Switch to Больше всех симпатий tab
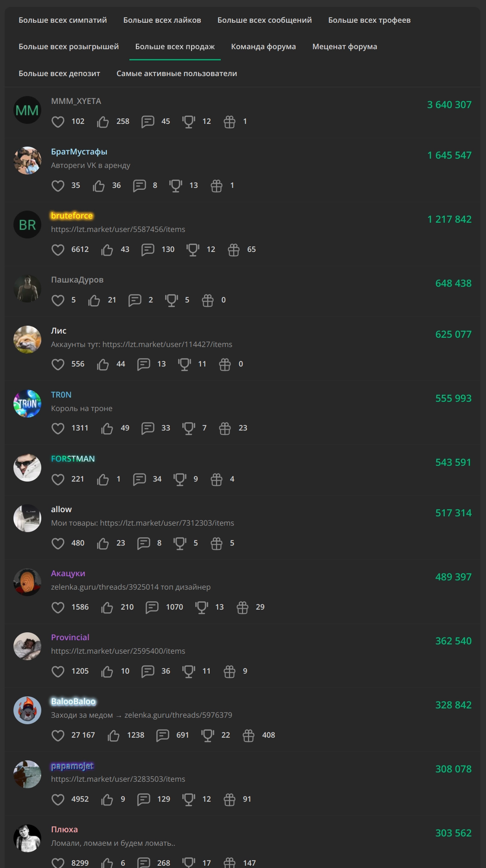 pyautogui.click(x=63, y=20)
